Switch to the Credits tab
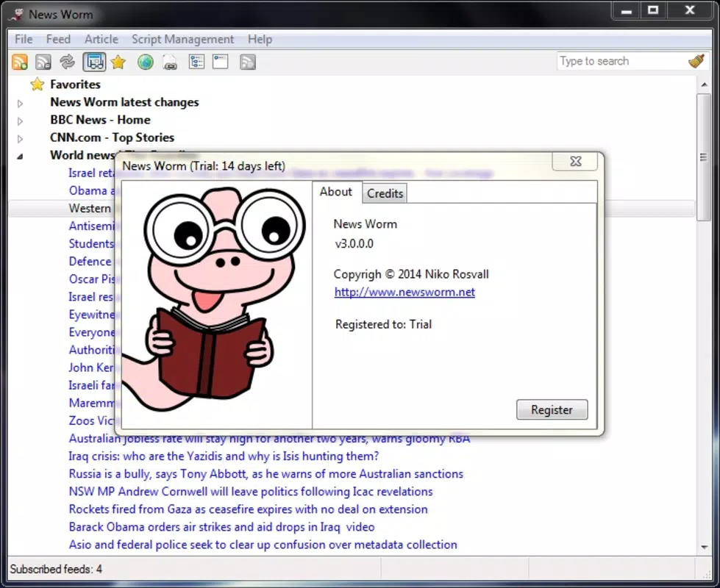The image size is (720, 588). tap(385, 193)
